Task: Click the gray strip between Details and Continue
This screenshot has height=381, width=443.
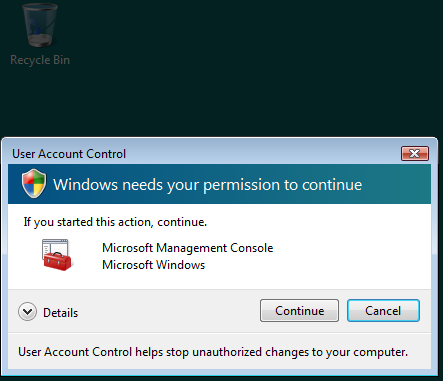Action: pos(168,311)
